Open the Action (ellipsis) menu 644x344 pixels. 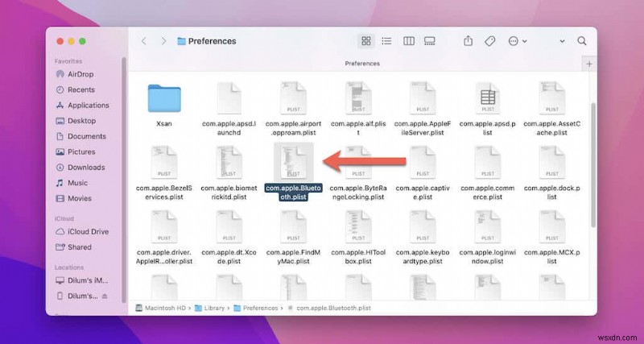[517, 41]
